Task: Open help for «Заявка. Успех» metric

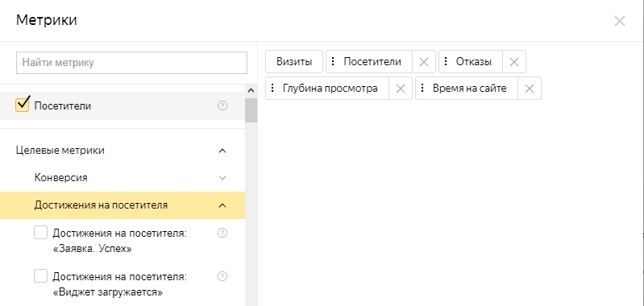Action: coord(222,233)
